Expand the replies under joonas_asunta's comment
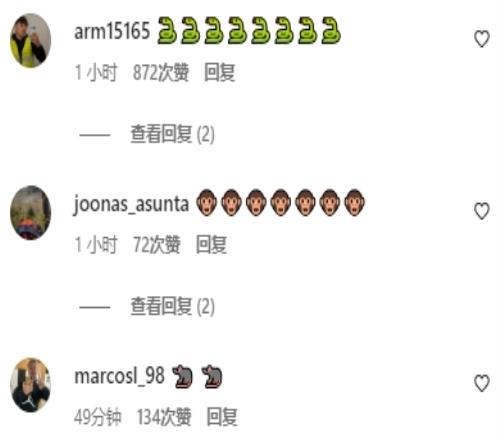This screenshot has height=440, width=500. click(172, 306)
